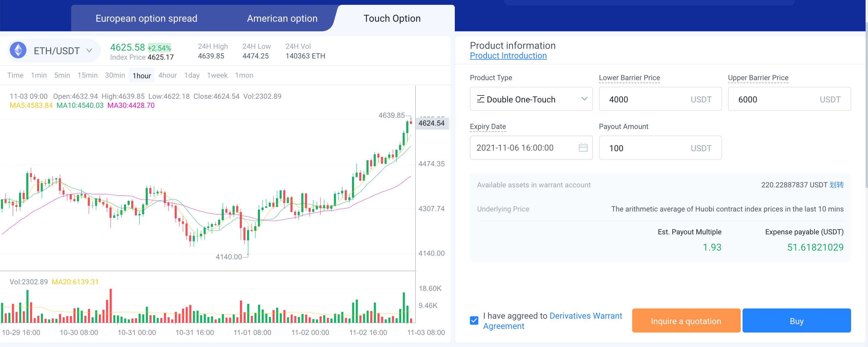
Task: Switch to American option tab
Action: (282, 18)
